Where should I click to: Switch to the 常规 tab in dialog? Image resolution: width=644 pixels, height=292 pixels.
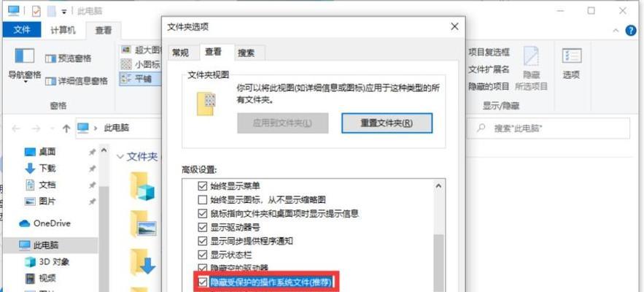click(181, 53)
